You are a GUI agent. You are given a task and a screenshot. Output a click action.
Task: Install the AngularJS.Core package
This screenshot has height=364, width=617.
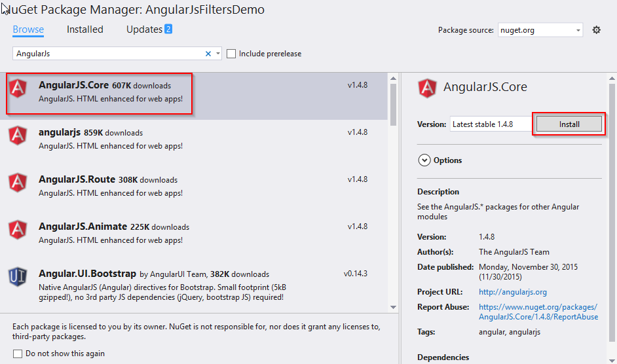coord(569,124)
